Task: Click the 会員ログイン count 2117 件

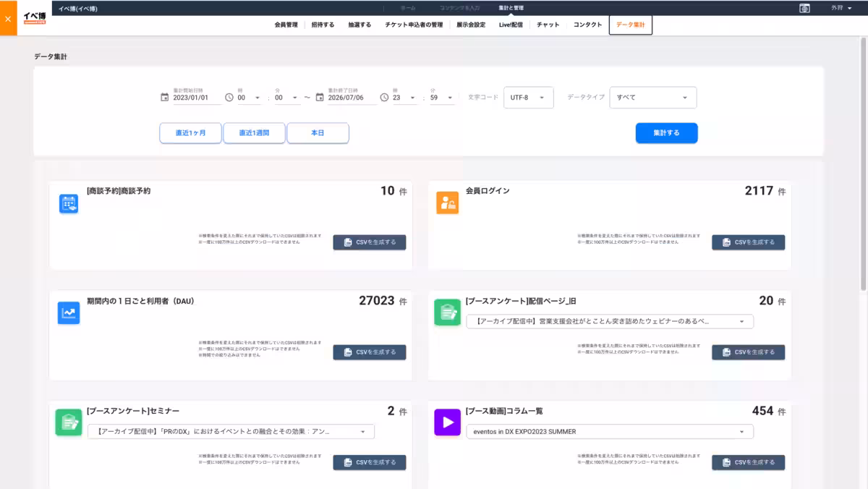Action: click(765, 191)
